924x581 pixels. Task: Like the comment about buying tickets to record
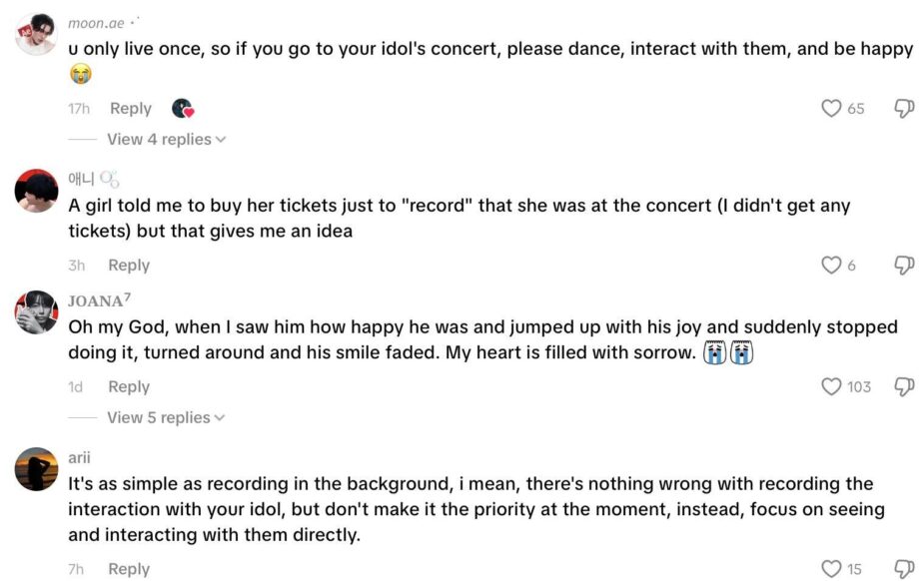[x=831, y=265]
